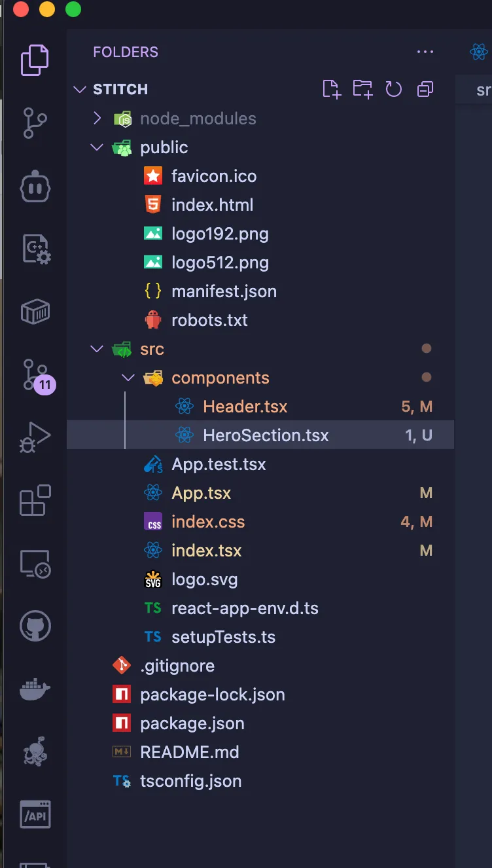Image resolution: width=492 pixels, height=868 pixels.
Task: Click the New Folder icon in the STITCH header
Action: point(362,89)
